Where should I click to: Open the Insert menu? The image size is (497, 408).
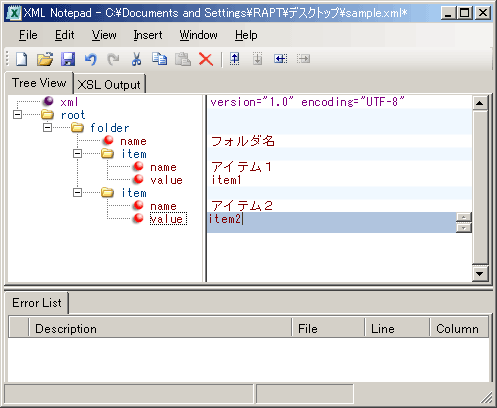(x=148, y=35)
